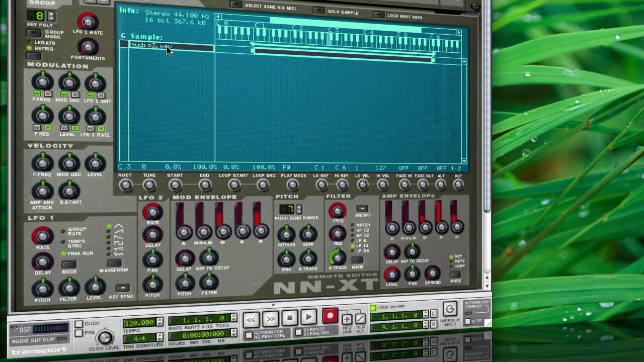This screenshot has height=362, width=644.
Task: Click the OUT parameter knob
Action: pyautogui.click(x=458, y=184)
